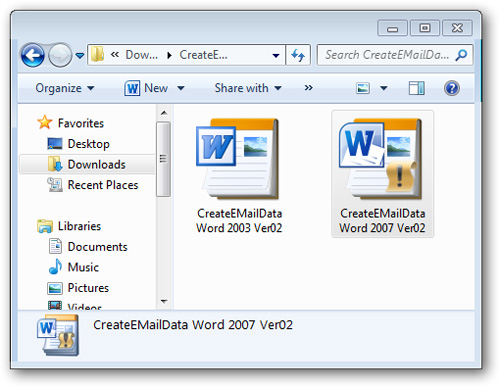Click the Libraries folder icon
Viewport: 500px width, 387px height.
pos(45,226)
